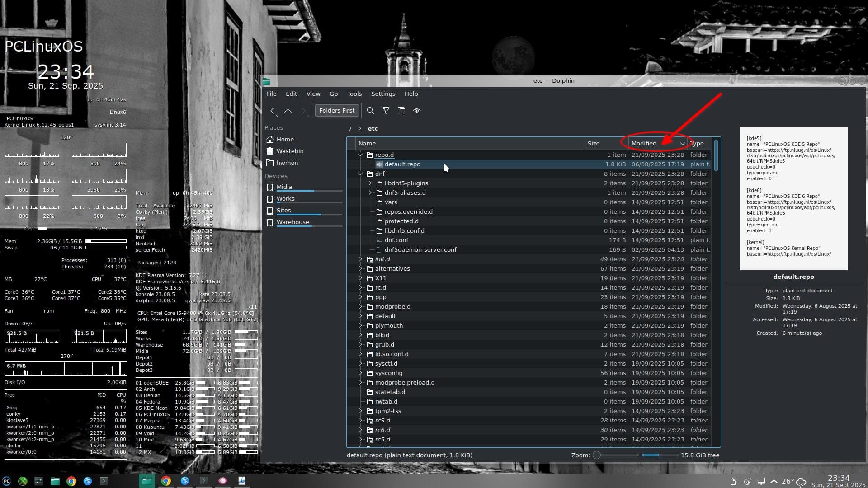Expand the init.d folder
868x488 pixels.
coord(360,259)
